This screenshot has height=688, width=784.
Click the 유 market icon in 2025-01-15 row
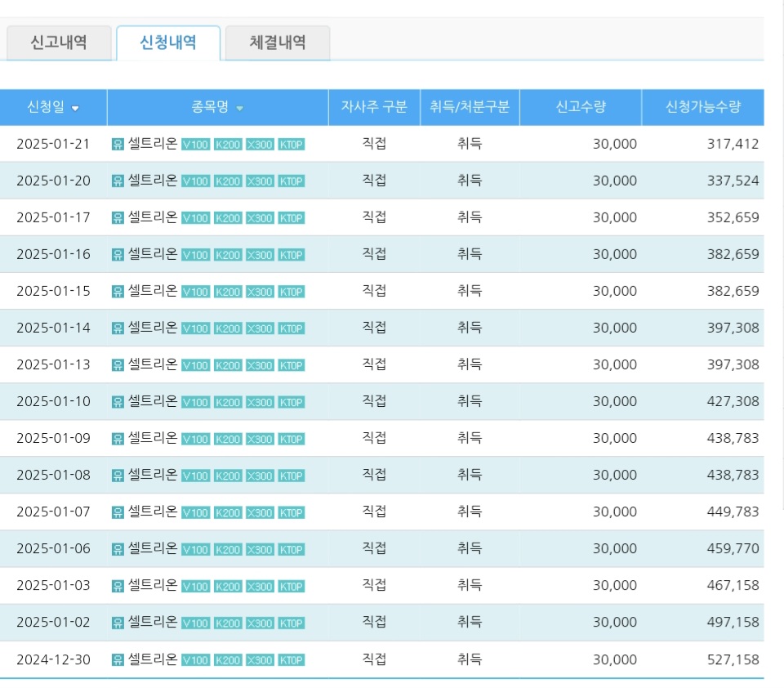pyautogui.click(x=118, y=292)
